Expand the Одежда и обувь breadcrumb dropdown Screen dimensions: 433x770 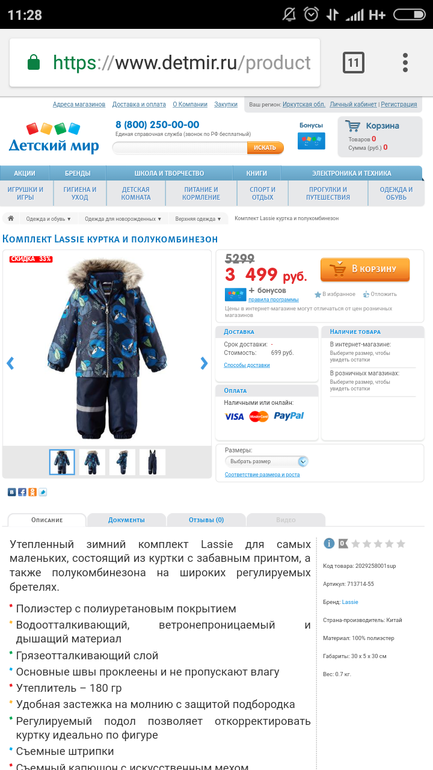click(x=48, y=219)
